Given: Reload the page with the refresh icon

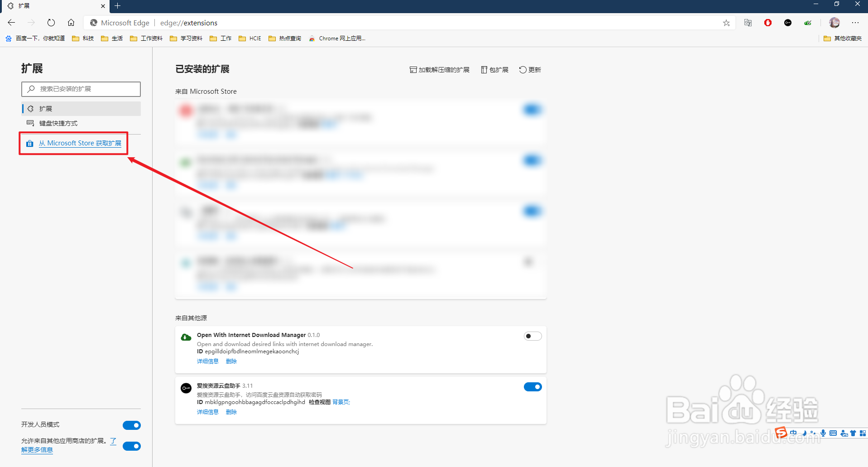Looking at the screenshot, I should click(x=51, y=23).
